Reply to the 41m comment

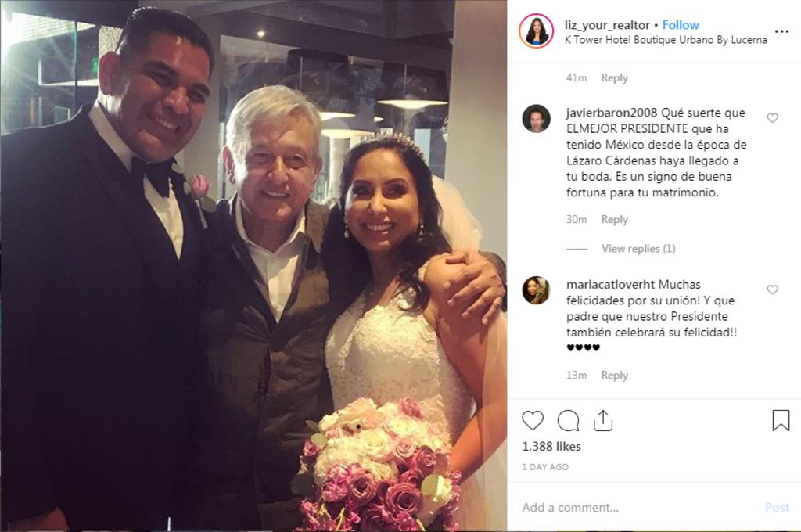click(614, 78)
